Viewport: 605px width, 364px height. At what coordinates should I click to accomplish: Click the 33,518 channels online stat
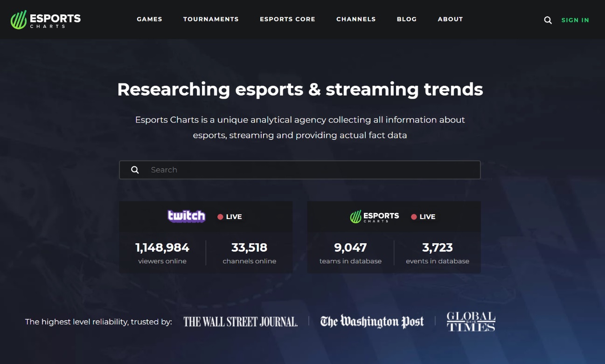point(250,253)
